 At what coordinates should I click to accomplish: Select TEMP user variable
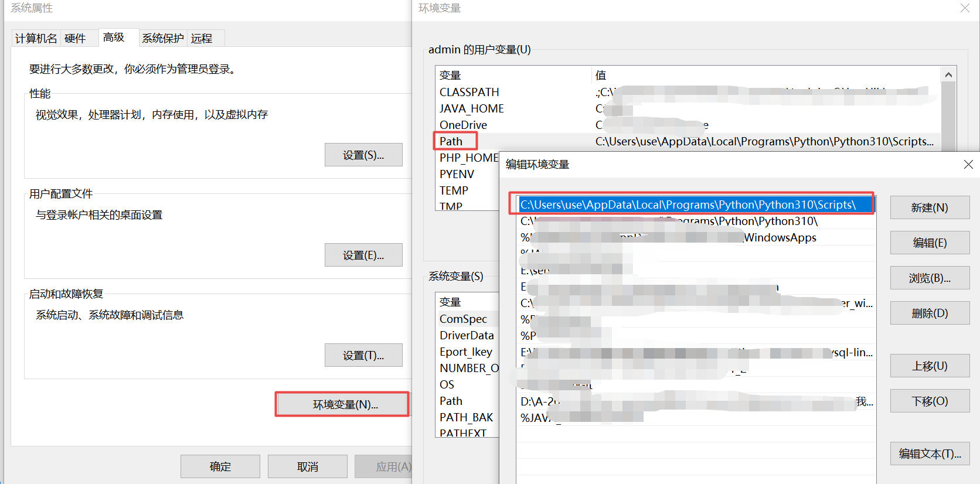coord(468,190)
